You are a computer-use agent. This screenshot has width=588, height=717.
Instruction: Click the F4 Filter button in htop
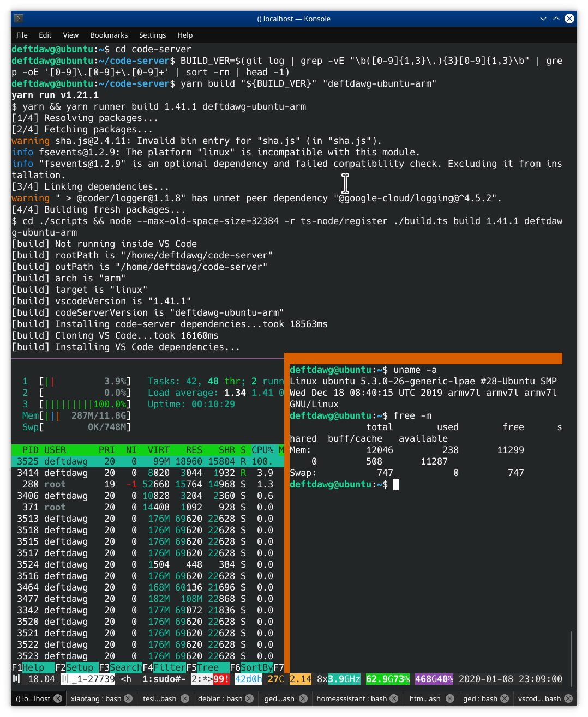[164, 667]
